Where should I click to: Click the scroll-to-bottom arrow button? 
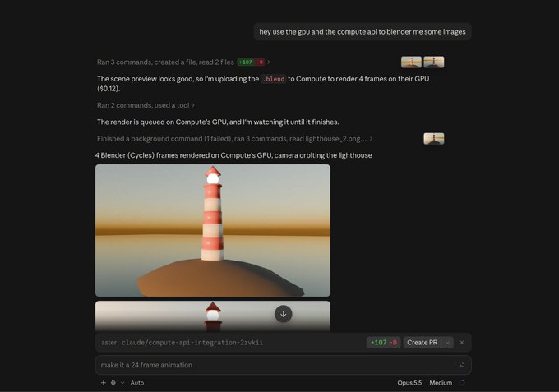tap(283, 314)
